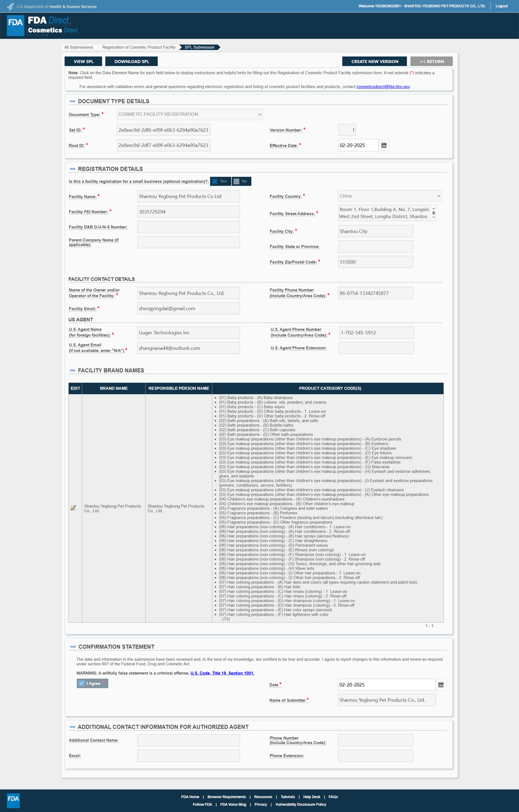The image size is (519, 812).
Task: Select the SPL Submission breadcrumb
Action: coord(199,47)
